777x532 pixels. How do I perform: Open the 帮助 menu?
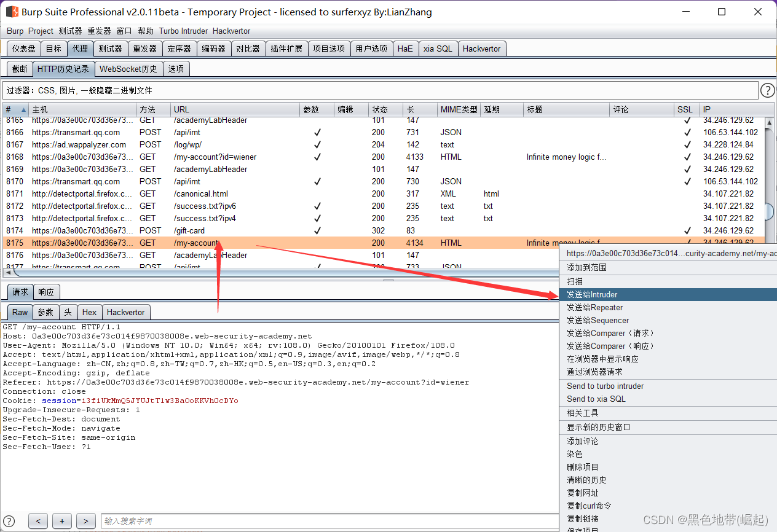click(x=146, y=31)
